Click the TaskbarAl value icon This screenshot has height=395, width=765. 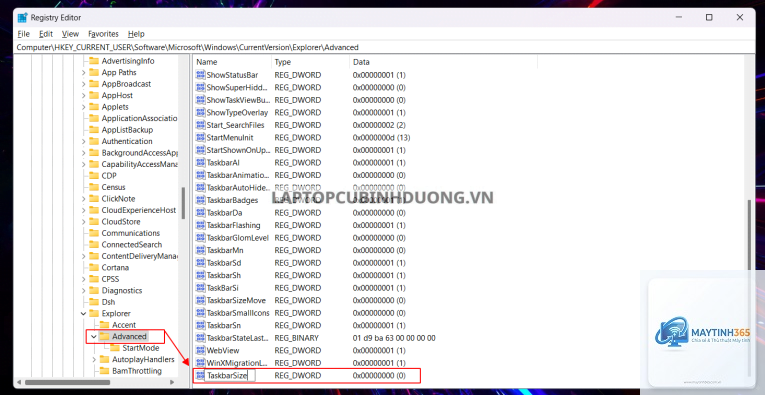pyautogui.click(x=200, y=163)
